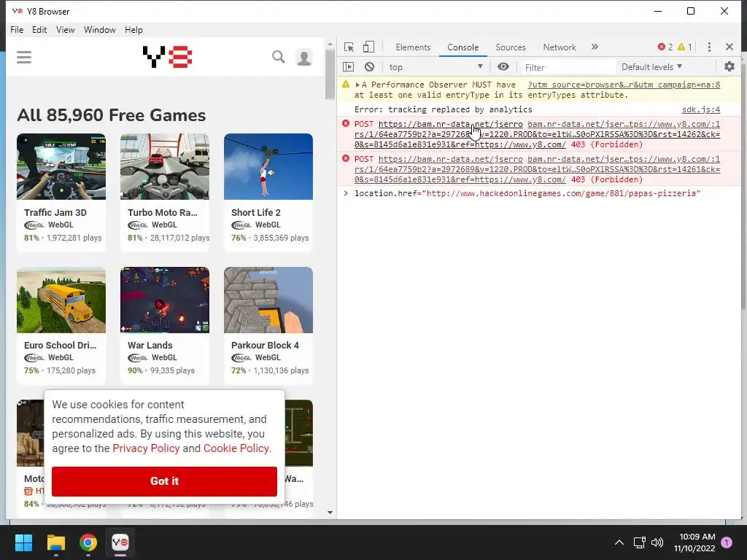The width and height of the screenshot is (747, 560).
Task: Open the Cookie Policy link
Action: tap(236, 448)
